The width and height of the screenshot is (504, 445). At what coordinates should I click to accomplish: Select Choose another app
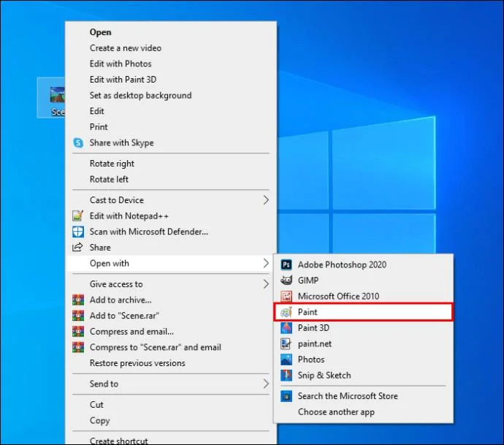tap(335, 412)
